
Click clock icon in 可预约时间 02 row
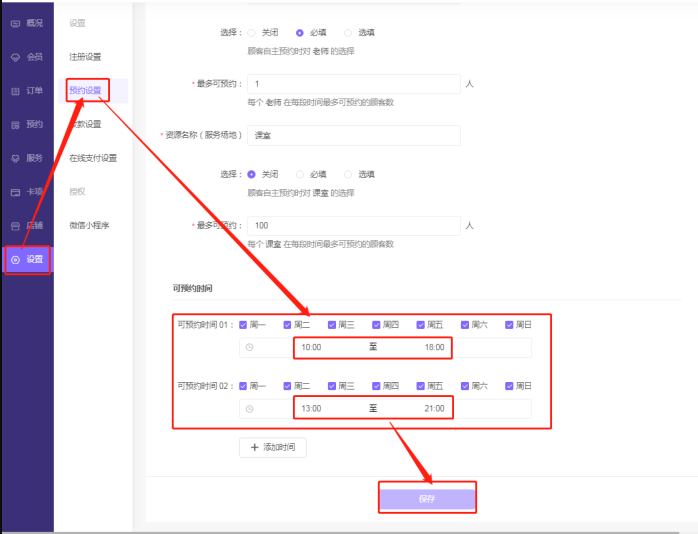[250, 409]
